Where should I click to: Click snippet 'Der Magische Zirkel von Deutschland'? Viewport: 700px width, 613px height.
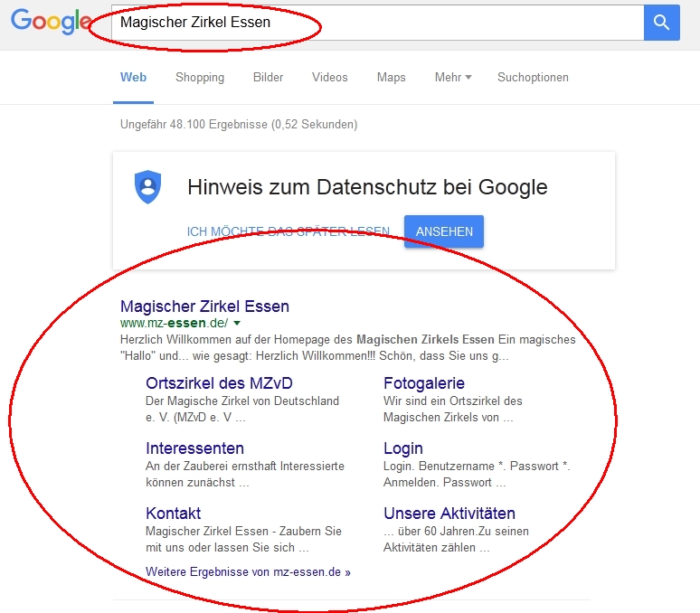242,401
